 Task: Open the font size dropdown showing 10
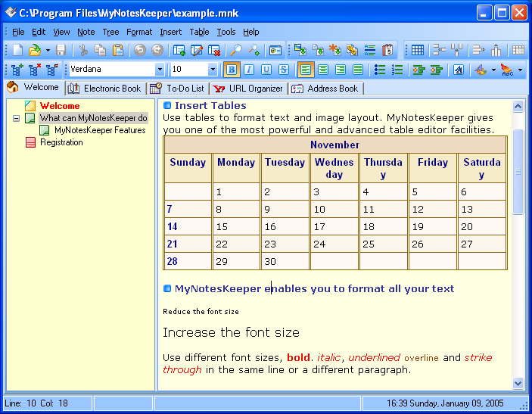pos(213,70)
